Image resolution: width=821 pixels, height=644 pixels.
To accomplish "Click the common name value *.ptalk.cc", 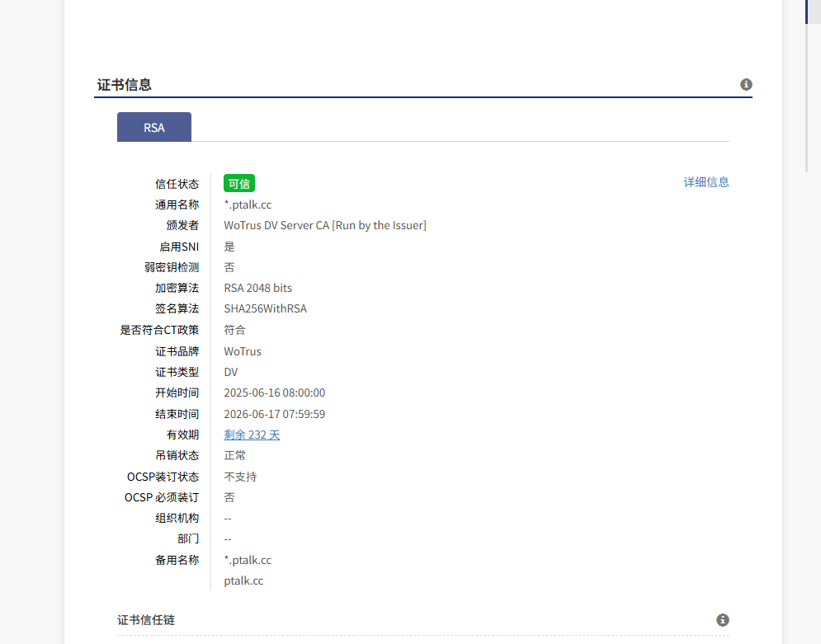I will pyautogui.click(x=248, y=204).
